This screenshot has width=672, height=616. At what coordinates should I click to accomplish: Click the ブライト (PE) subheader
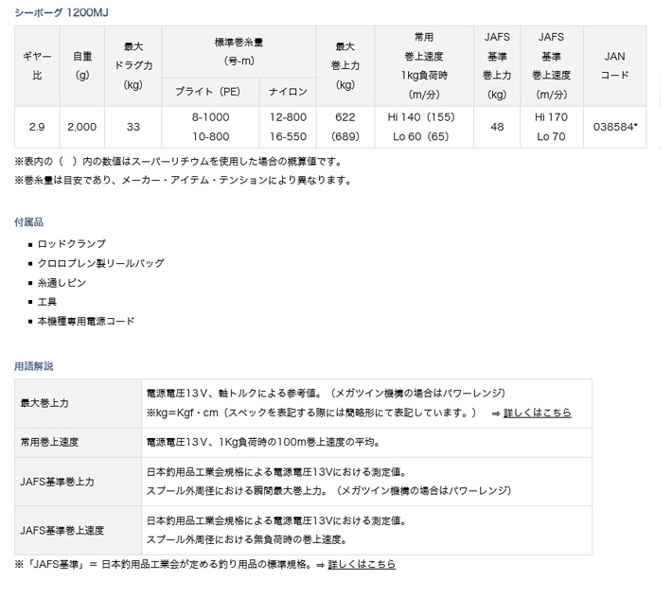pos(210,92)
